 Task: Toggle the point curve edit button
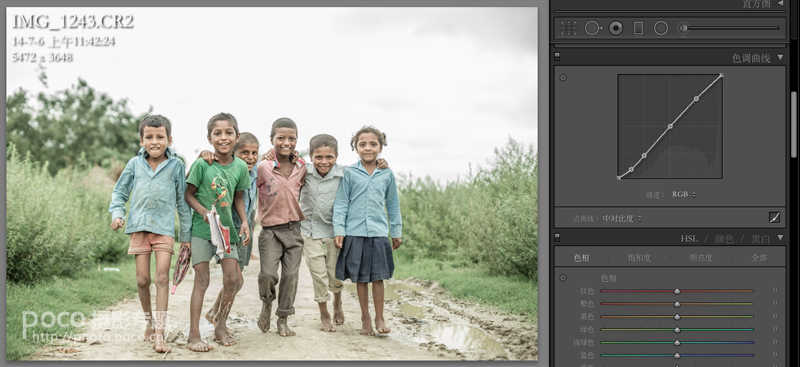pos(774,218)
